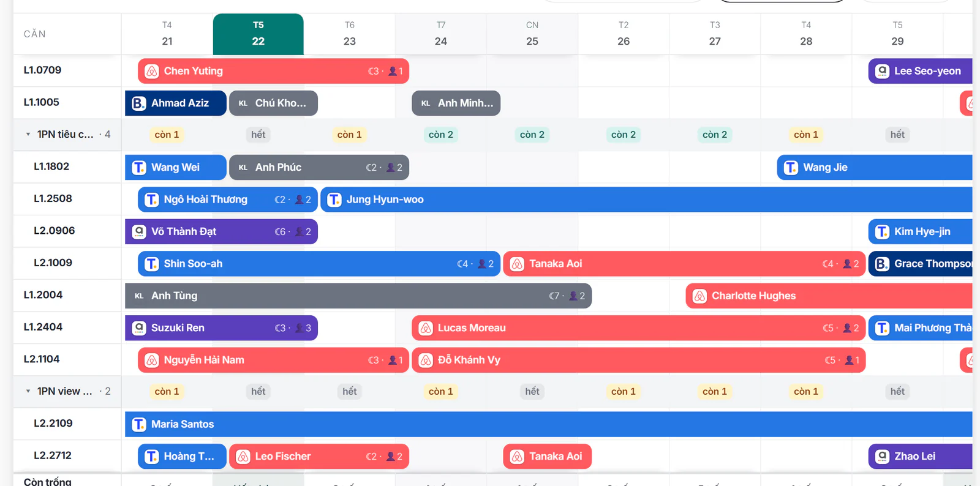
Task: Click the L1.2004 room label
Action: pos(43,295)
